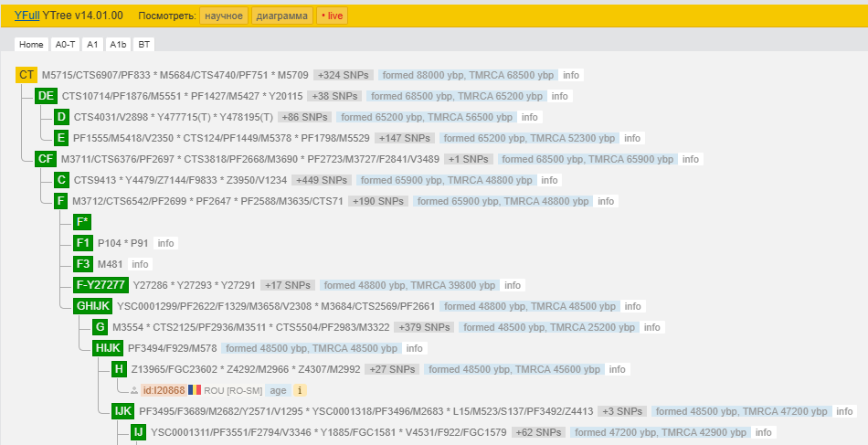Expand +38 SNPs for DE
Viewport: 868px width, 445px height.
(334, 96)
